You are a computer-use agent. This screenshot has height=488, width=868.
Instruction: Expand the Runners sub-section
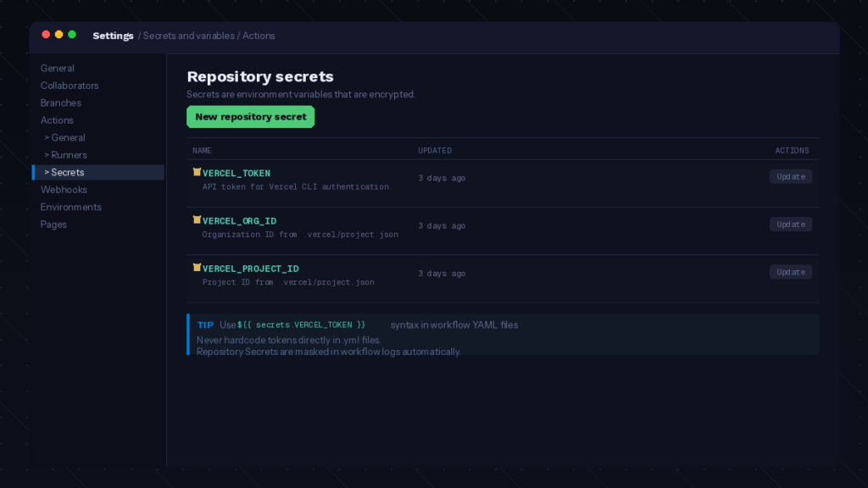pyautogui.click(x=66, y=154)
